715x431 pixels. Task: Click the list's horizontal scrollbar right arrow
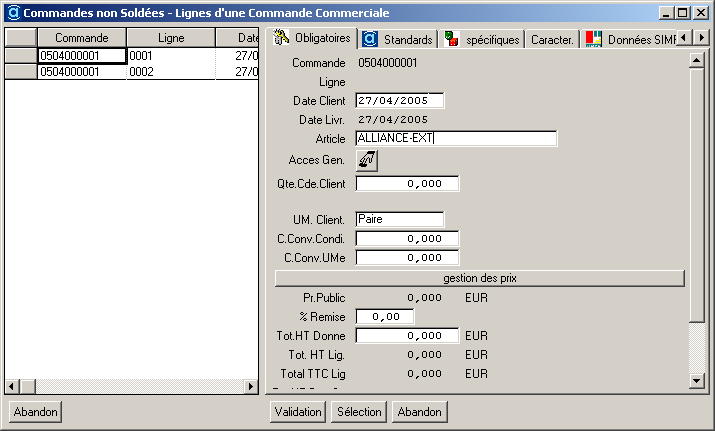(249, 386)
